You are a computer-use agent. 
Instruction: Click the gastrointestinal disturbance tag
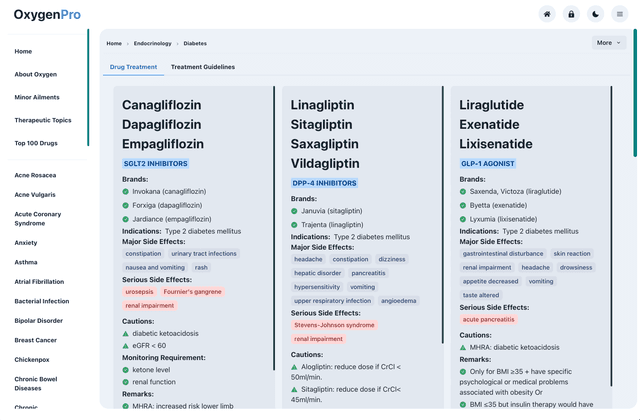point(503,253)
